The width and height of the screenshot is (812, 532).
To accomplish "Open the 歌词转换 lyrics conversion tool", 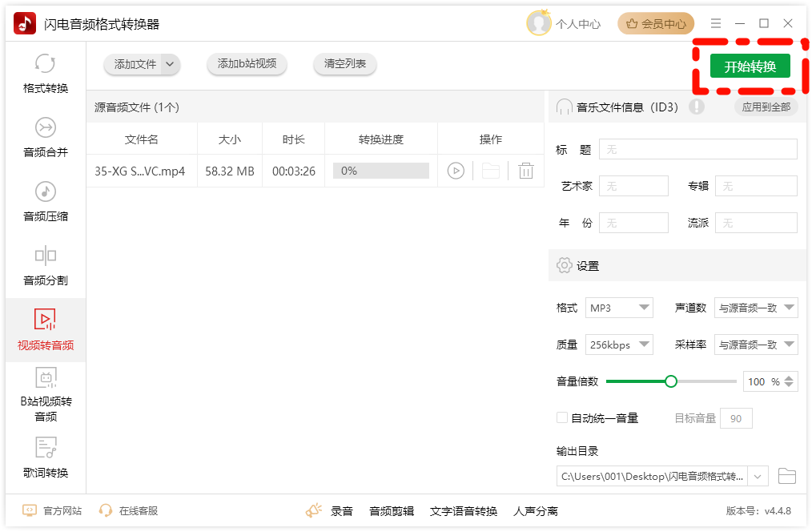I will 46,458.
